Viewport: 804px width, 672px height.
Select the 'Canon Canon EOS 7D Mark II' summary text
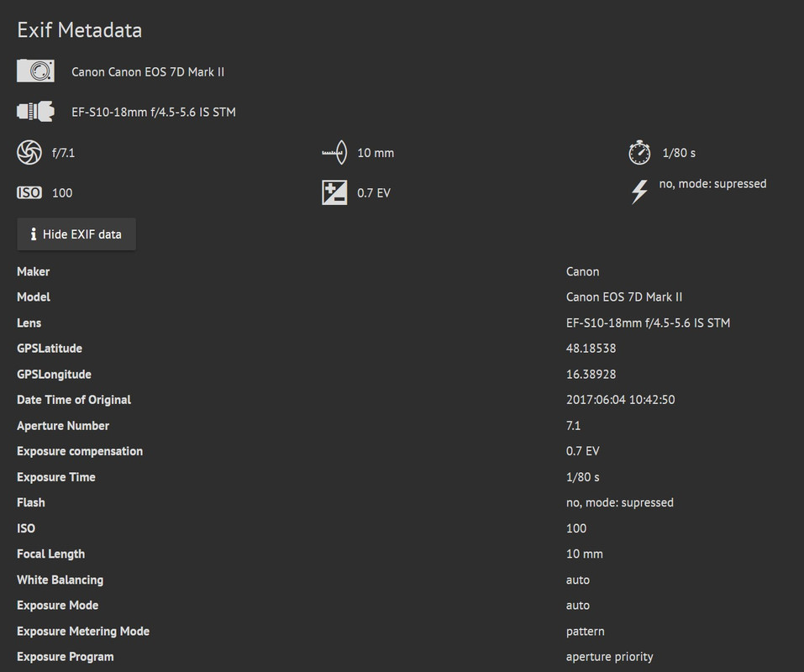point(148,71)
